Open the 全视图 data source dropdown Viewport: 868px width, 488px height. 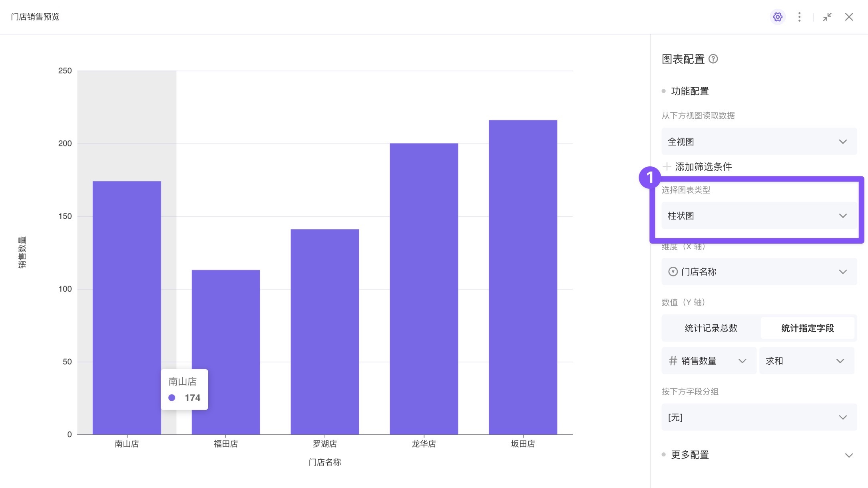coord(759,142)
